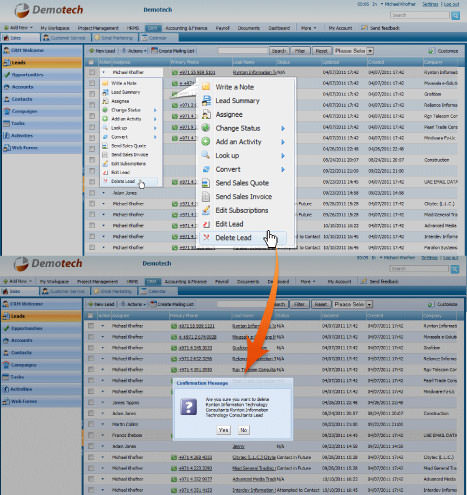Click Reset button in upper screenshot toolbar
This screenshot has width=467, height=495.
[x=322, y=51]
